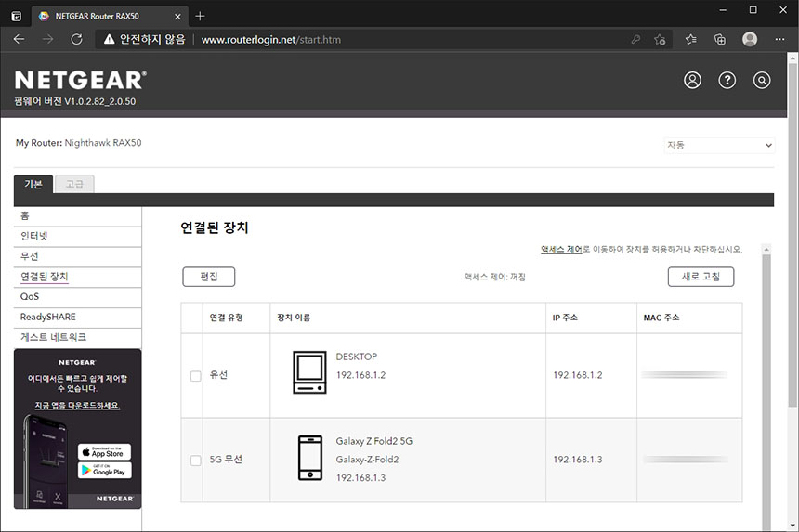Click the not secure warning icon
799x532 pixels.
(109, 39)
